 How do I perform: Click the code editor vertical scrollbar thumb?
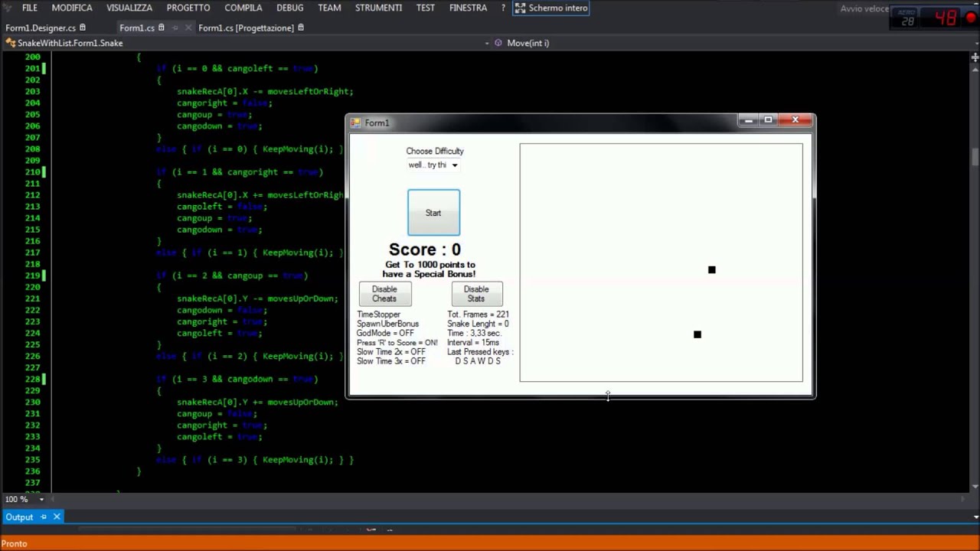[975, 155]
